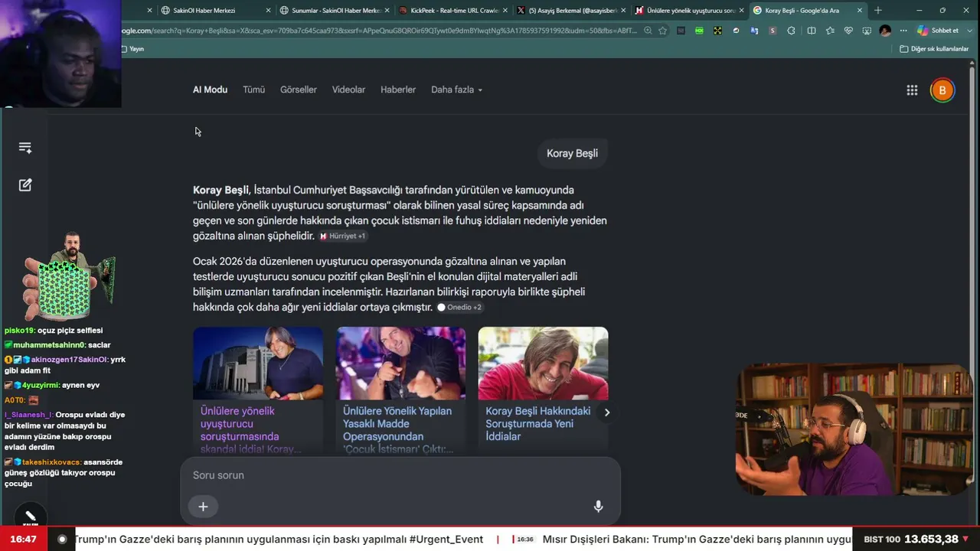
Task: Open card 'Koray Beşli Hakkındaki Soruşturmada Yeni İddialar'
Action: (x=543, y=424)
